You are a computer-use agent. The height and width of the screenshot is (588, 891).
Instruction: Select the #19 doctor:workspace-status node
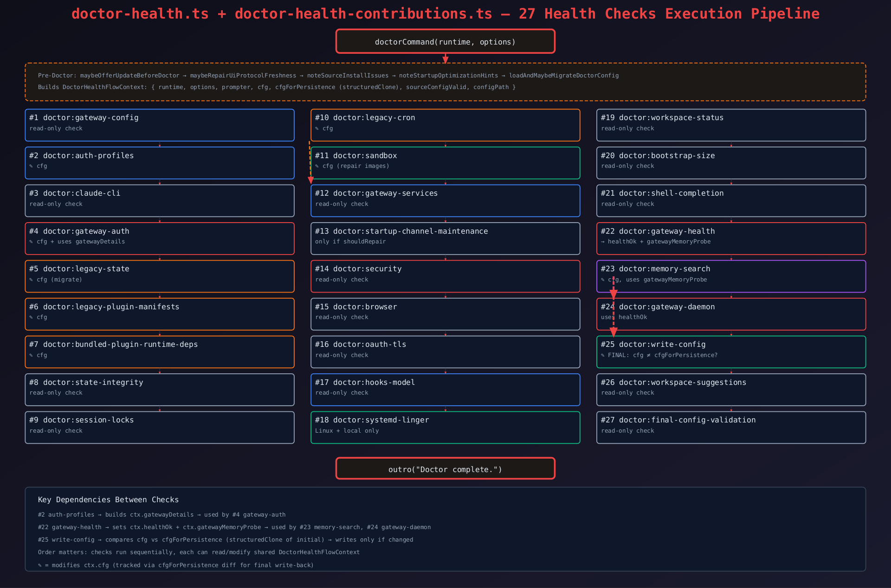tap(731, 125)
